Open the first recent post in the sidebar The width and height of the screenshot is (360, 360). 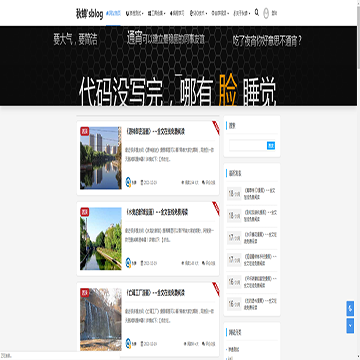(252, 194)
